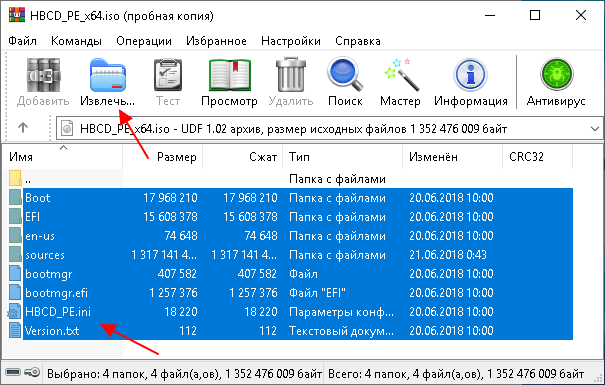Select the en-us folder name
605x385 pixels.
[x=40, y=236]
